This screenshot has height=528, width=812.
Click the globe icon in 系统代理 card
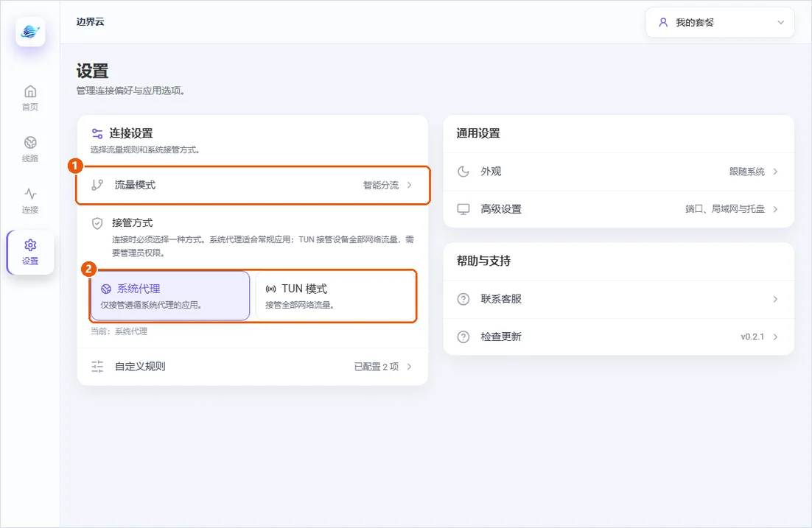click(106, 289)
